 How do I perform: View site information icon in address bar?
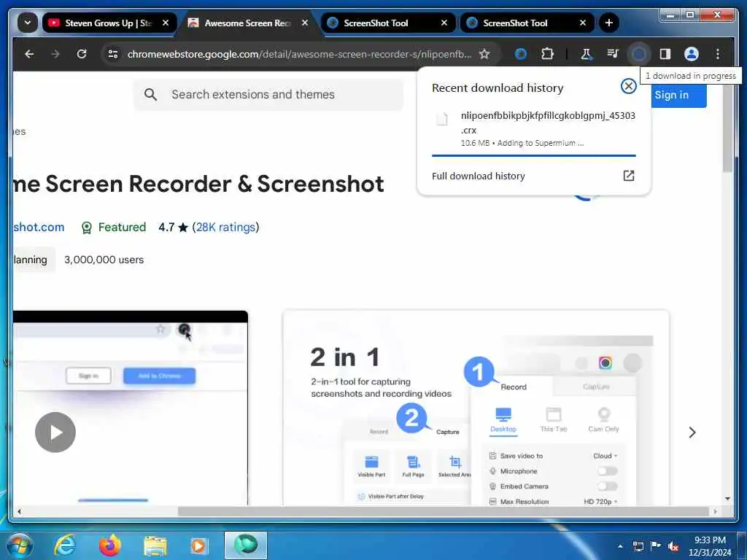[113, 54]
